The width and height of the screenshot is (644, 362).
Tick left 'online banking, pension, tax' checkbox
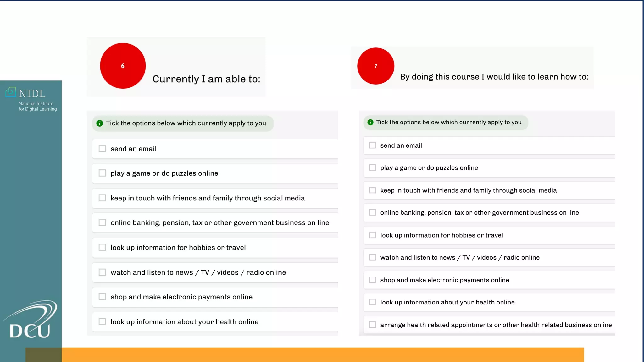tap(102, 222)
